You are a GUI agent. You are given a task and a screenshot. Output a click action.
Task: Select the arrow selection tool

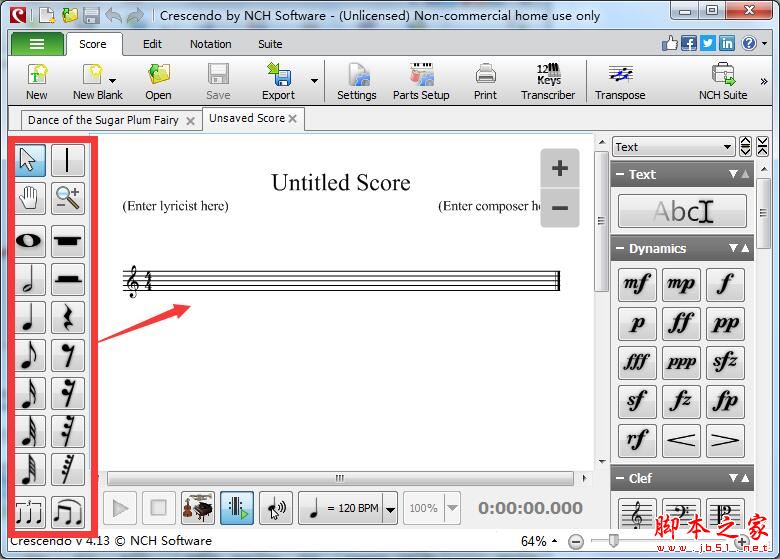30,161
